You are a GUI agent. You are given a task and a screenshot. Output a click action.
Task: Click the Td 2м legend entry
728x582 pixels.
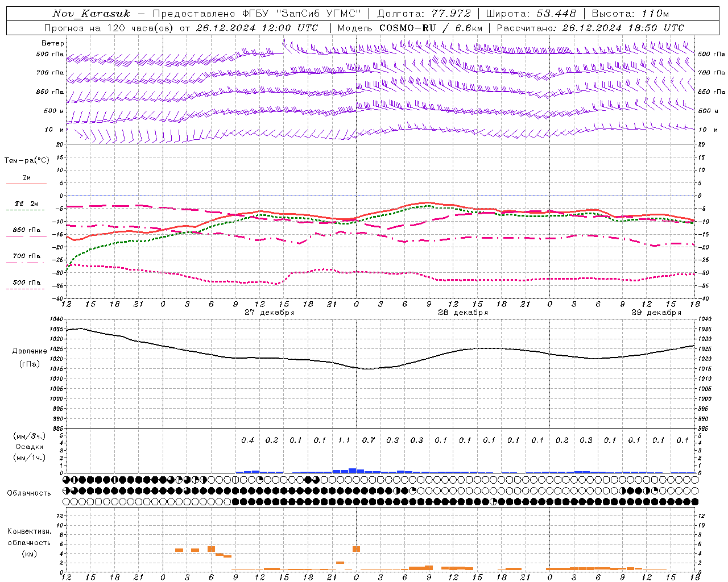27,203
